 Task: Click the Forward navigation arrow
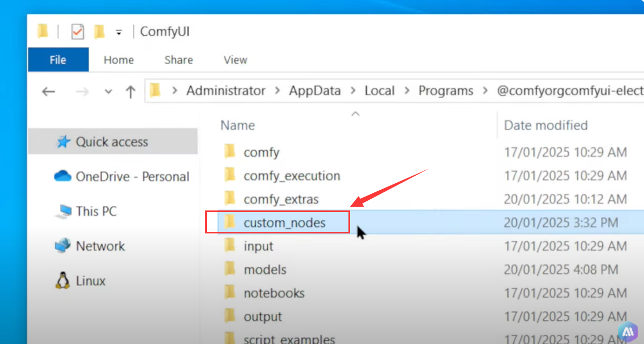pos(82,91)
